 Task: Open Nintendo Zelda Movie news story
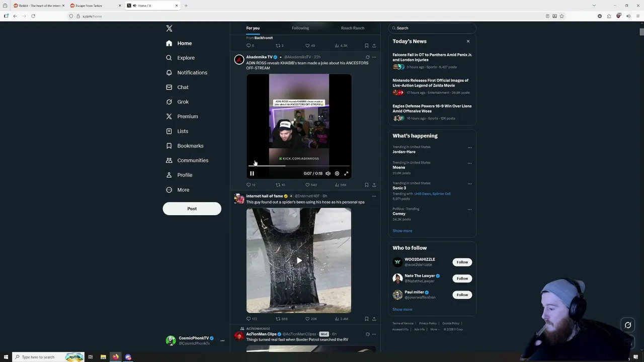pyautogui.click(x=432, y=86)
